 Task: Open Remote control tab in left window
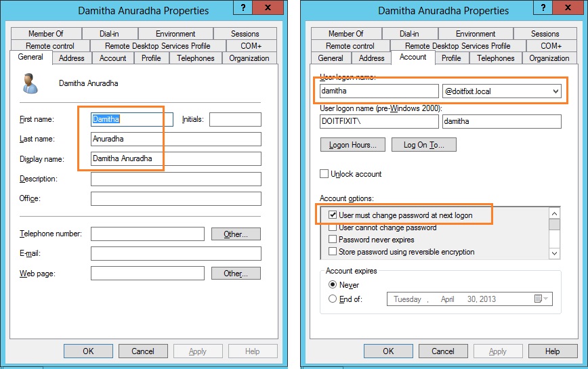click(x=50, y=46)
